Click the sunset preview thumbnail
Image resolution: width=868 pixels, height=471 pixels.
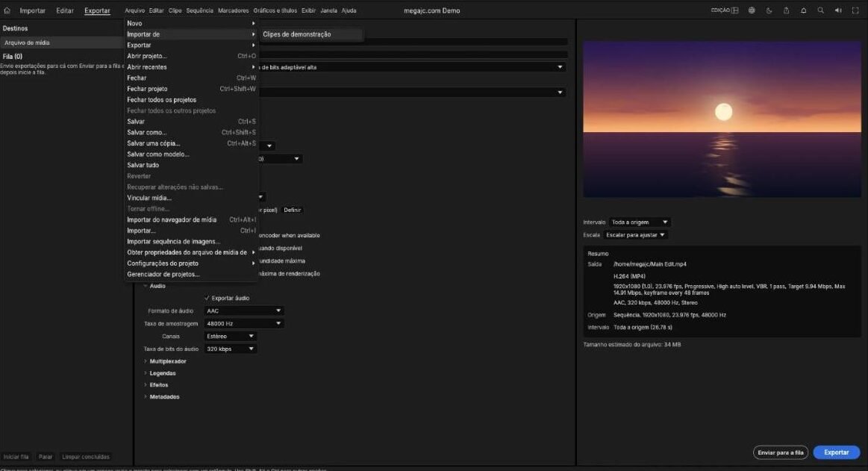(x=722, y=119)
